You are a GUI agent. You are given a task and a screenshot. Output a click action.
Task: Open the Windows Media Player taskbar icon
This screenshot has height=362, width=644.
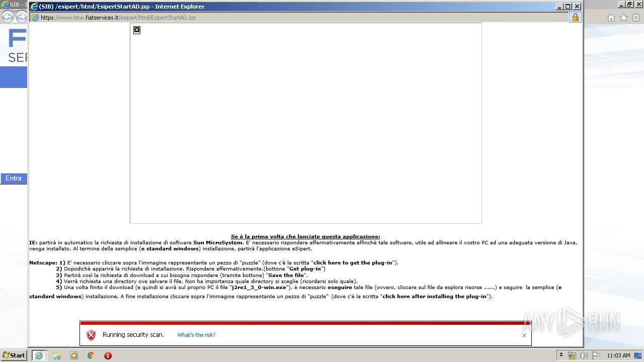click(74, 355)
